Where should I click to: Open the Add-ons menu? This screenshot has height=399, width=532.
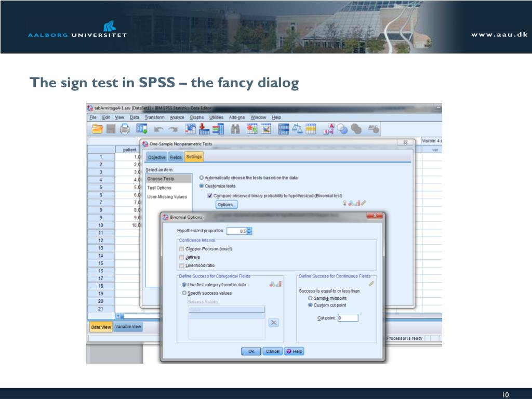(237, 117)
